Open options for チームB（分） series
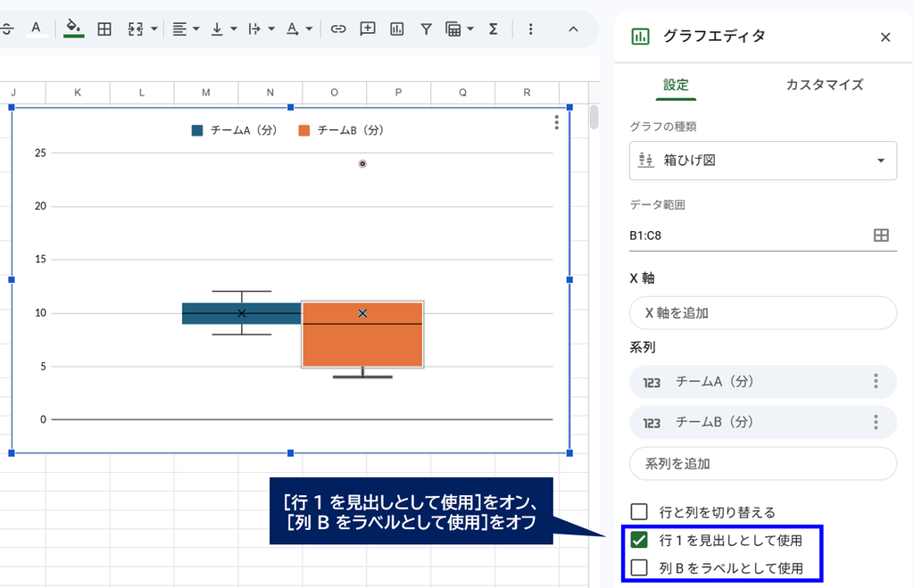The height and width of the screenshot is (588, 914). pos(876,422)
